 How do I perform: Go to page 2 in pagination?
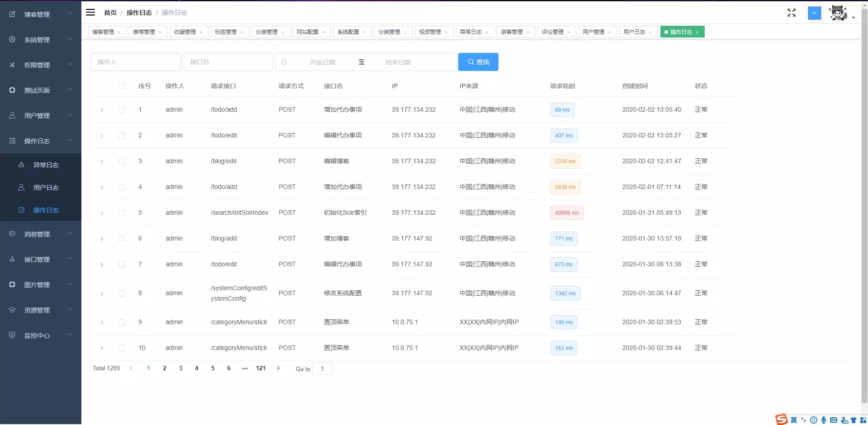(x=165, y=368)
